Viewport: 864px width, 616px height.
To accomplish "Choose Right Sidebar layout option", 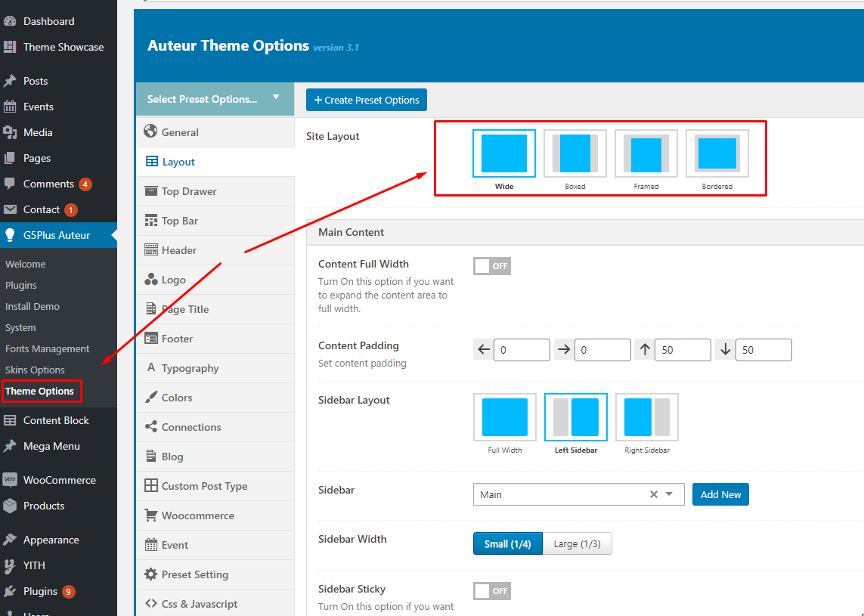I will [x=647, y=417].
